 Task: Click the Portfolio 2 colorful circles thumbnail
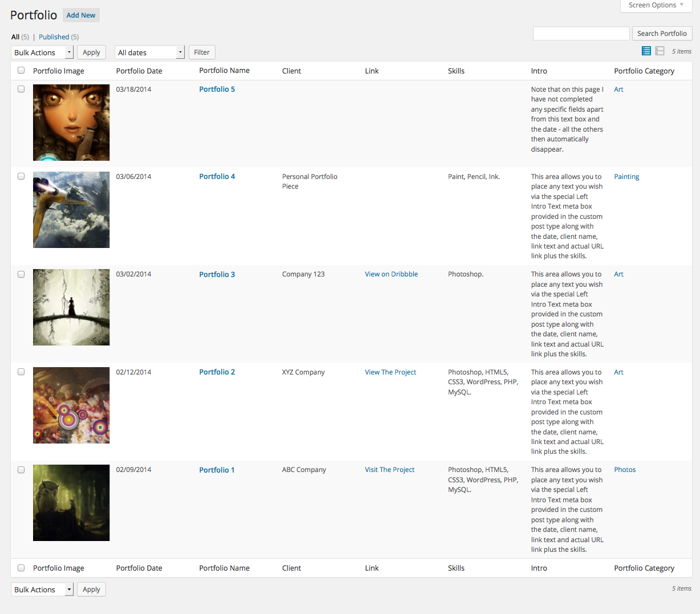click(x=71, y=405)
